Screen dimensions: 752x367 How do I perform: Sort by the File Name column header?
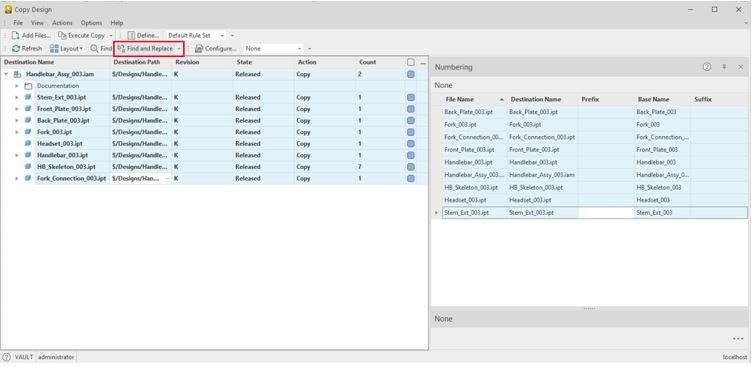[474, 99]
